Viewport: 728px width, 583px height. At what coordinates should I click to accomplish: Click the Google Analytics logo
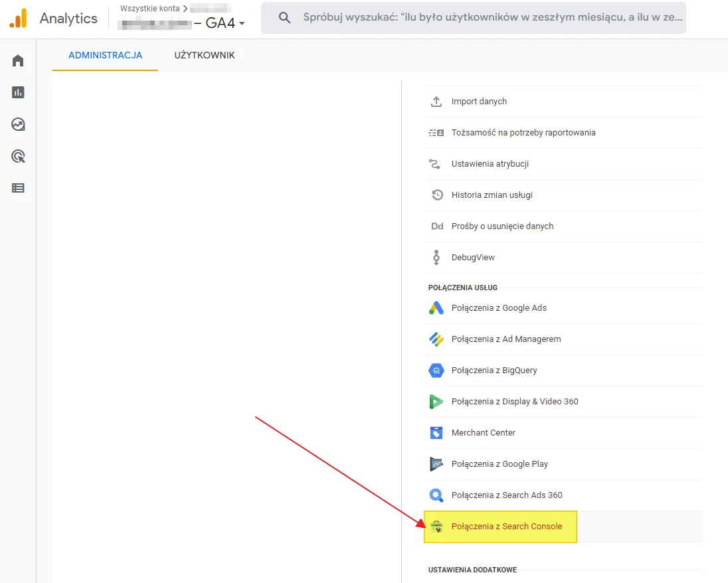click(x=19, y=18)
